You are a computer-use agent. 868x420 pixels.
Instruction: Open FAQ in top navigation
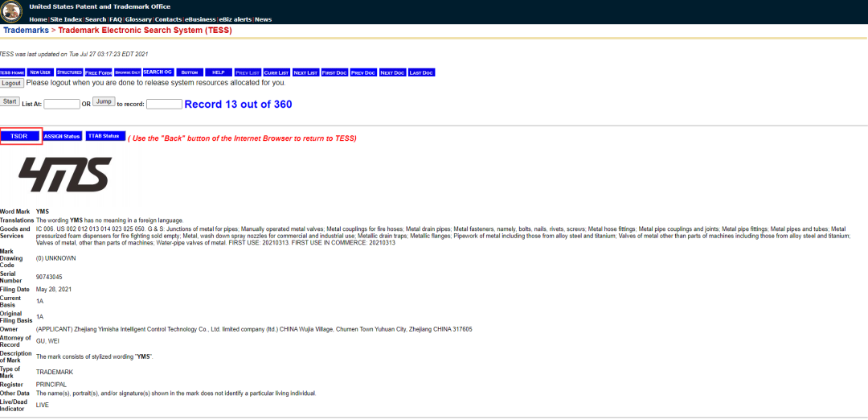(x=115, y=19)
